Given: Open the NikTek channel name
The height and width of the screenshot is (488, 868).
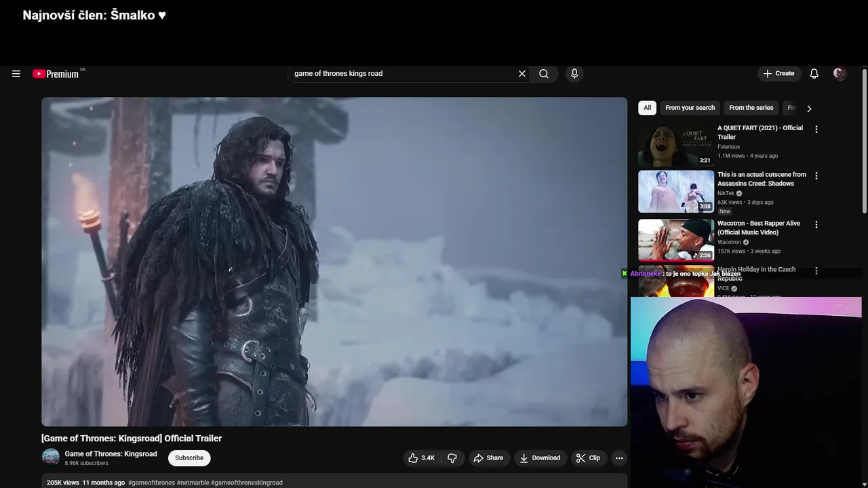Looking at the screenshot, I should pyautogui.click(x=726, y=193).
